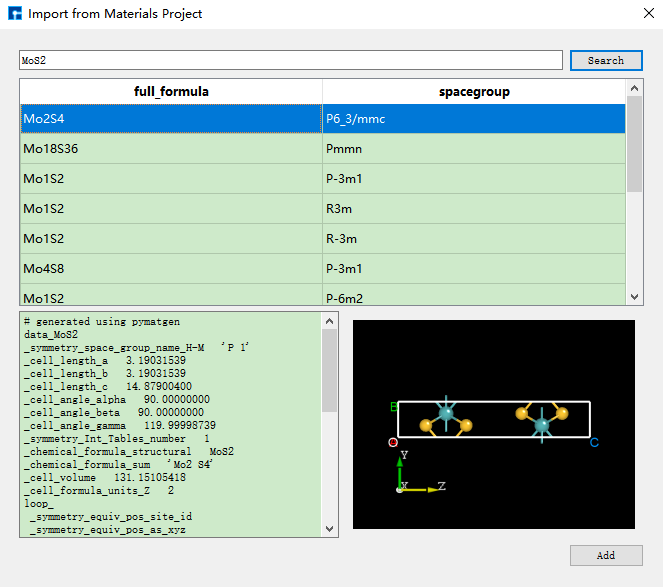663x587 pixels.
Task: Click the right teal Mo atom in the viewer
Action: tap(541, 425)
